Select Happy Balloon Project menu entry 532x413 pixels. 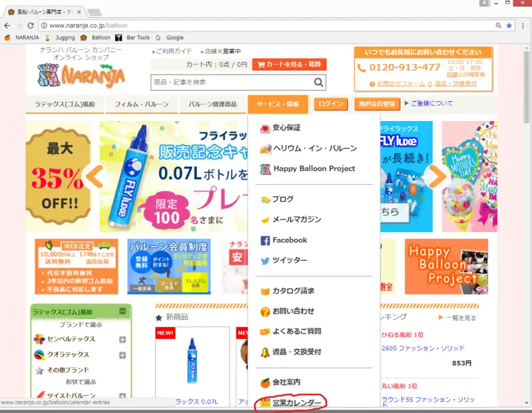[x=307, y=169]
